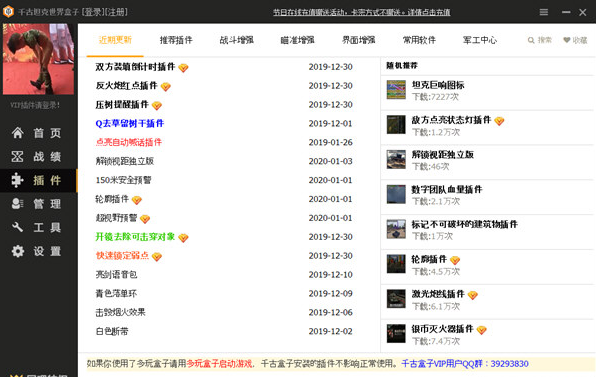This screenshot has width=596, height=377.
Task: Click the user avatar picture
Action: [x=38, y=59]
